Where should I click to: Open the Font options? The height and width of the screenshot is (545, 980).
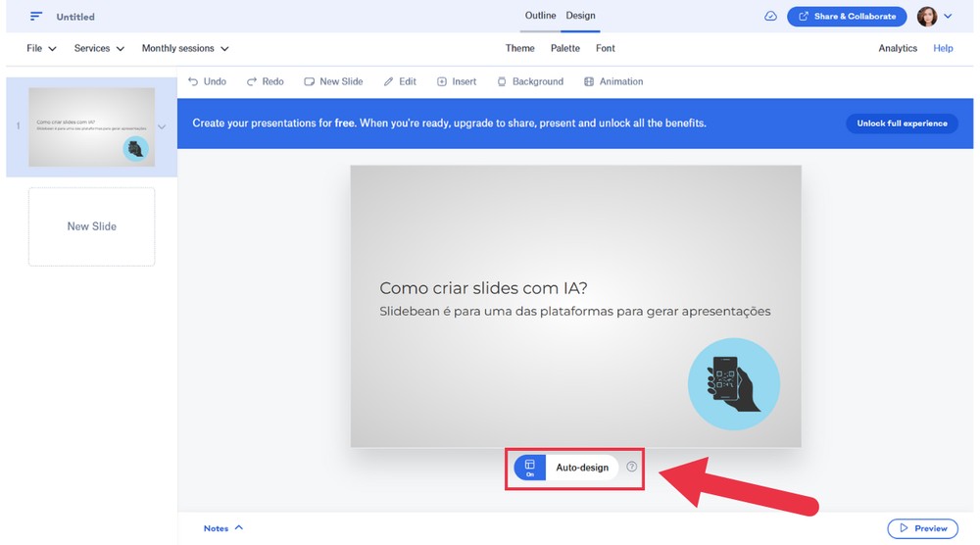click(605, 48)
